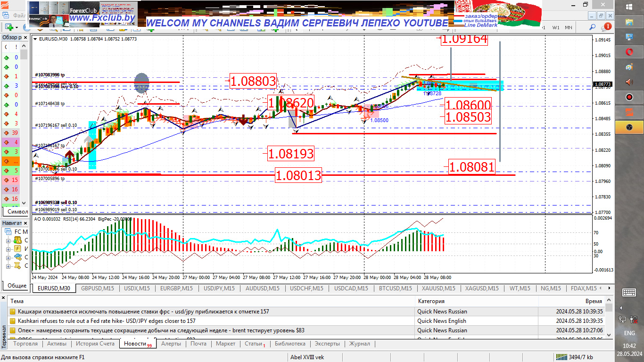
Task: Open the Opera browser taskbar icon
Action: click(629, 51)
